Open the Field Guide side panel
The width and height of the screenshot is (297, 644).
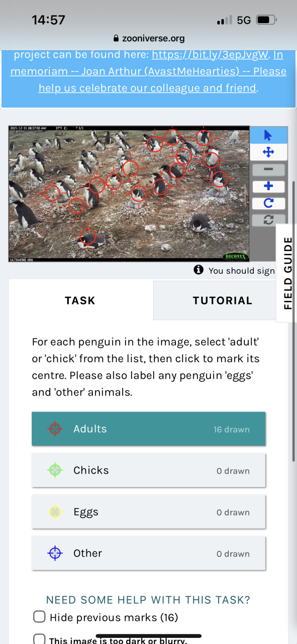click(x=287, y=273)
